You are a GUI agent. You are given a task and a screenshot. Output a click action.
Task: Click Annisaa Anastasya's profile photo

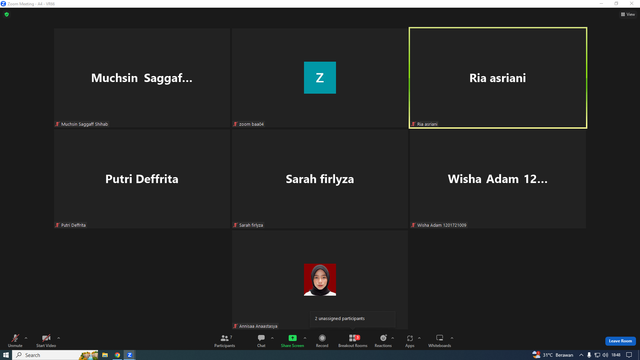(x=320, y=280)
